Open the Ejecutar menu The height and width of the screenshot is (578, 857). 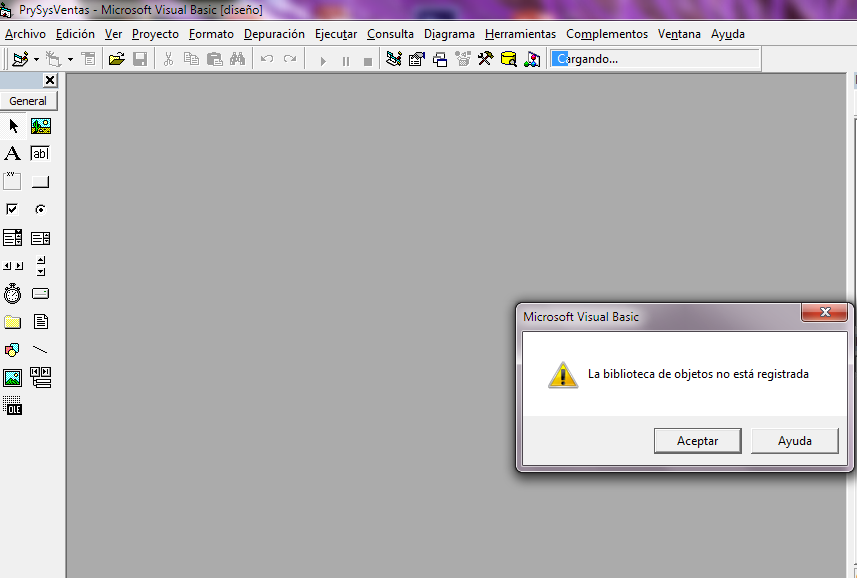click(x=336, y=34)
